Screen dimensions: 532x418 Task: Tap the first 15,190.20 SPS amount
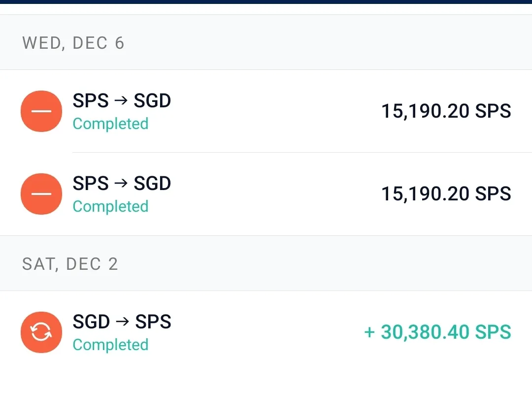pos(446,111)
